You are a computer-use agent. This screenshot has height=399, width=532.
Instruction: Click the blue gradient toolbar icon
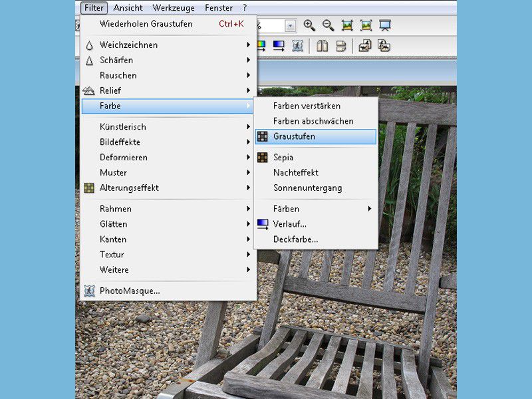pyautogui.click(x=279, y=46)
